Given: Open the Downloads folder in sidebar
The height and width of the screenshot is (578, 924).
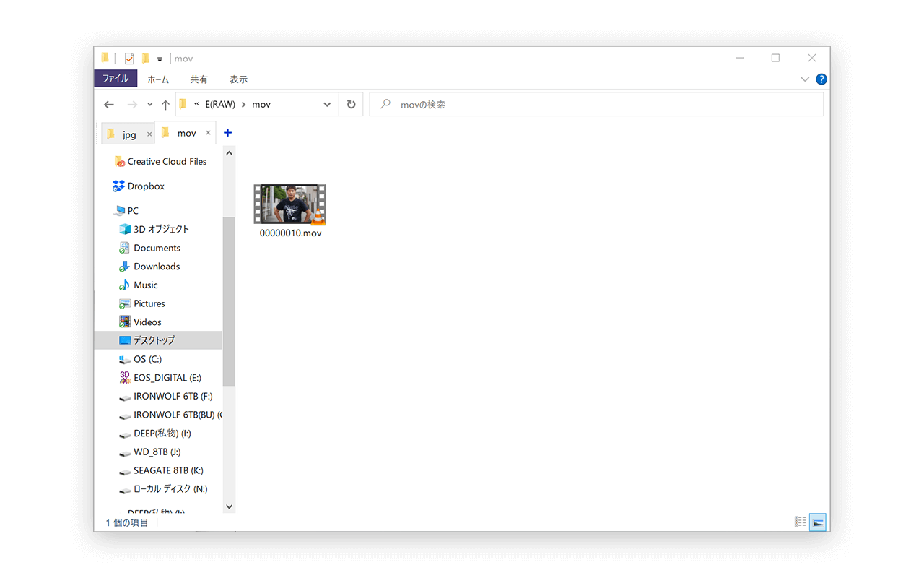Looking at the screenshot, I should [x=157, y=267].
